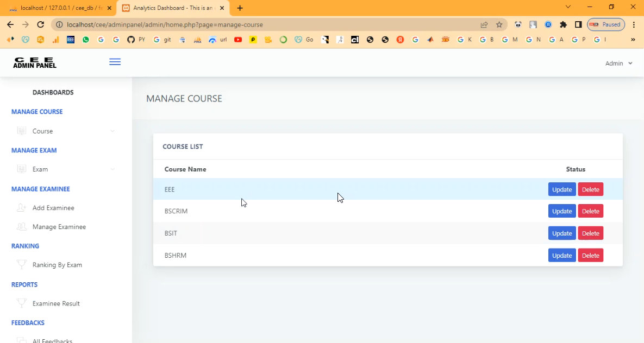Viewport: 644px width, 343px height.
Task: Open Manage Examinee in the sidebar
Action: pyautogui.click(x=59, y=227)
